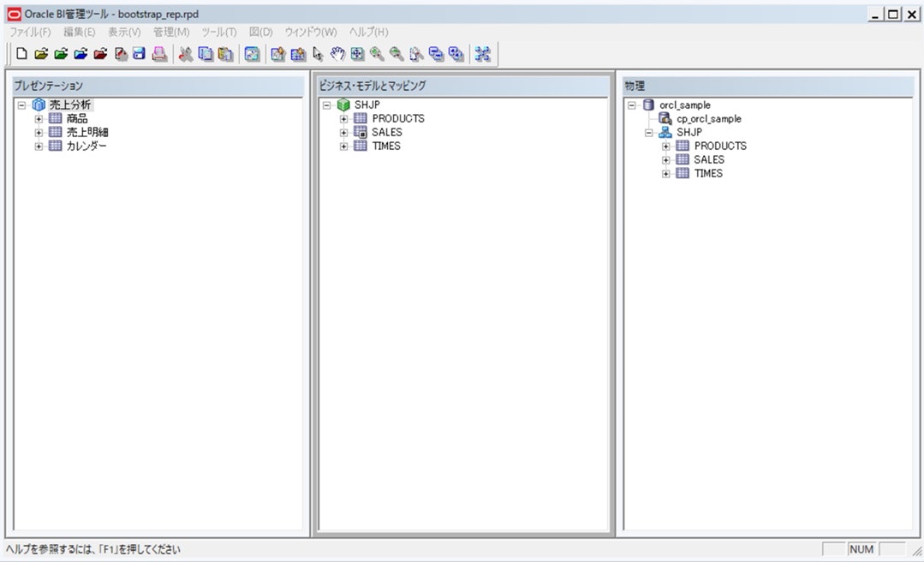This screenshot has width=924, height=562.
Task: Click the collapse all diagram icon
Action: pyautogui.click(x=436, y=54)
